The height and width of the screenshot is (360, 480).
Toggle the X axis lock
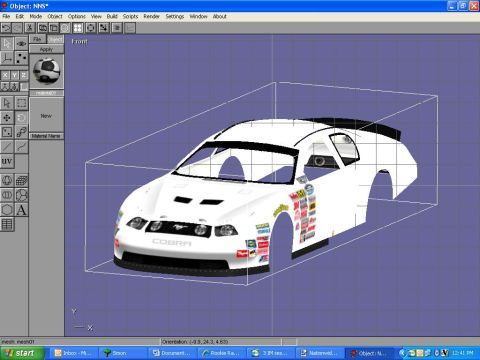(x=5, y=75)
